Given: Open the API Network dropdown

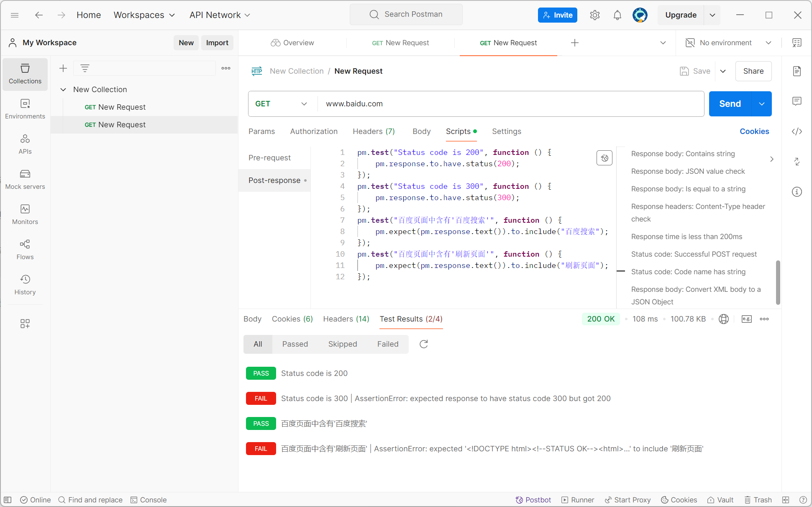Looking at the screenshot, I should tap(220, 15).
